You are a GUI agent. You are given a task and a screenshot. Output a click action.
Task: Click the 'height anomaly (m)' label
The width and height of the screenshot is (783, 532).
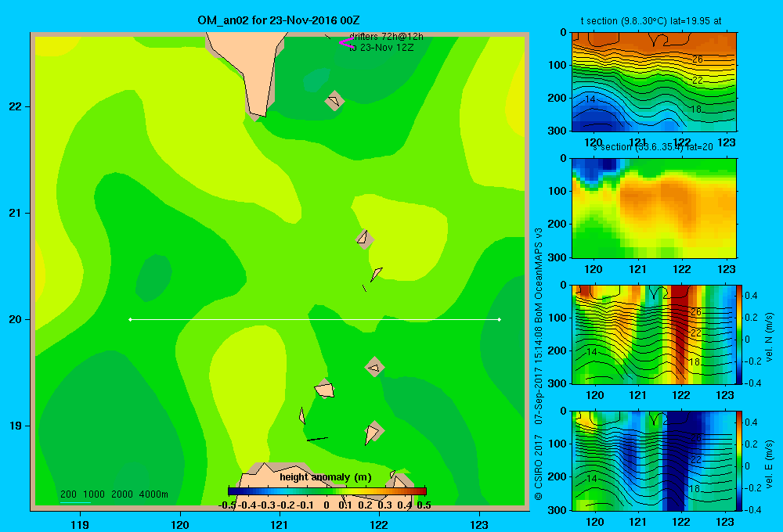point(326,477)
